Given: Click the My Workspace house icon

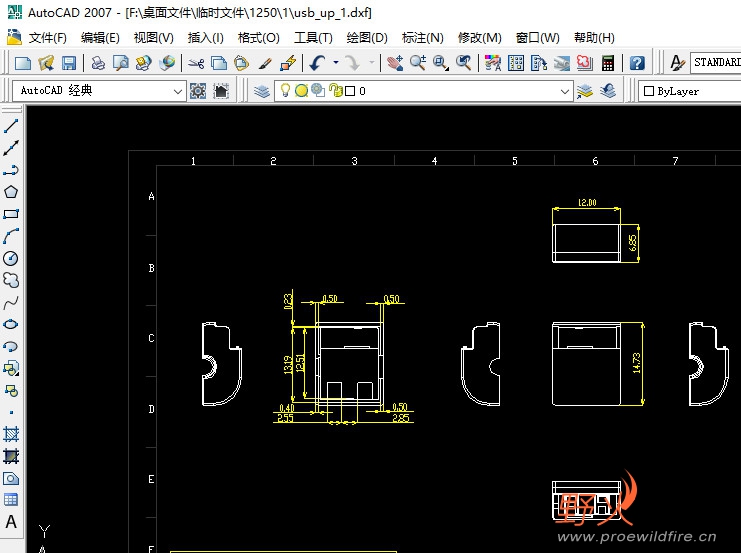Looking at the screenshot, I should pos(221,91).
